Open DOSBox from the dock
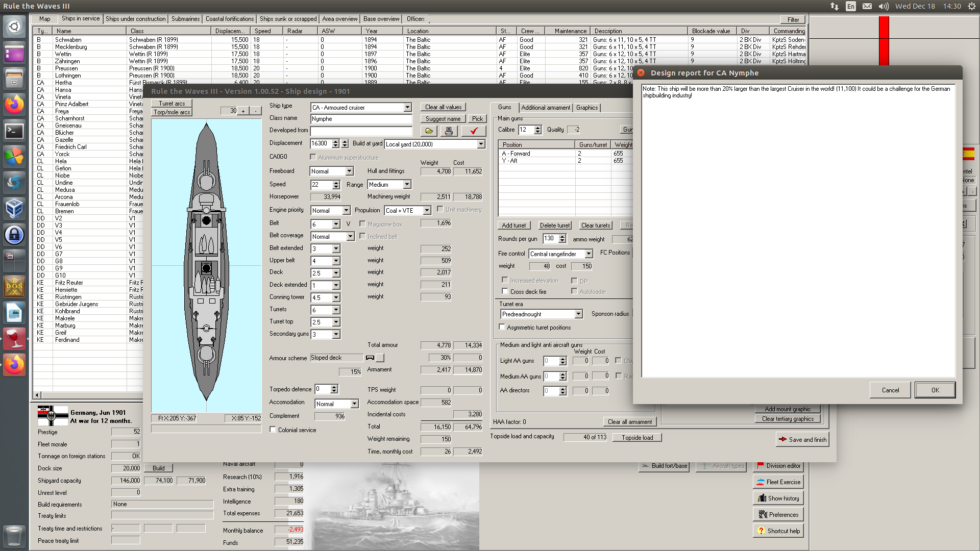Viewport: 980px width, 551px height. click(x=14, y=287)
